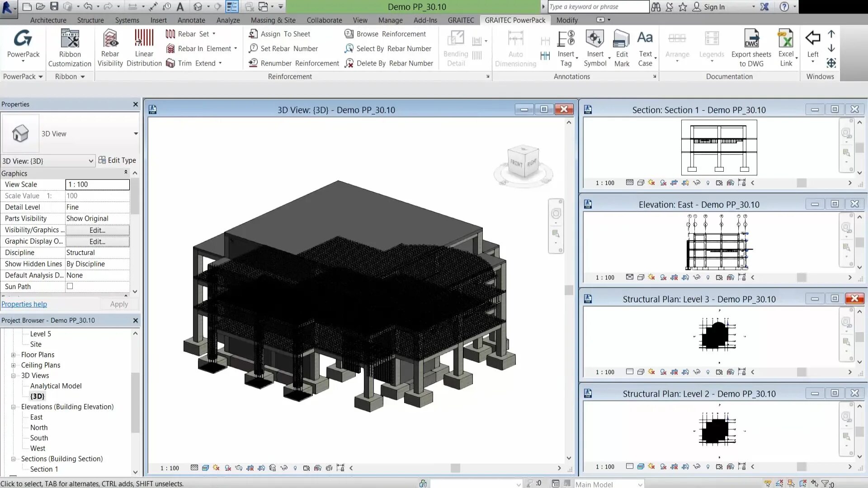868x488 pixels.
Task: Click Visual Style icon in 3D view control bar
Action: click(205, 468)
